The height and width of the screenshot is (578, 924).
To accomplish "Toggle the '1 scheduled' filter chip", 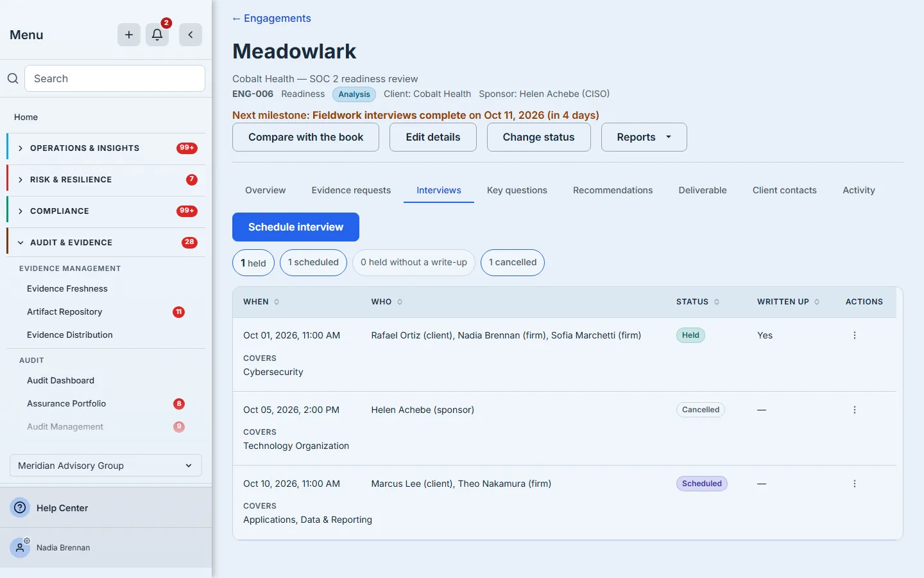I will click(313, 263).
